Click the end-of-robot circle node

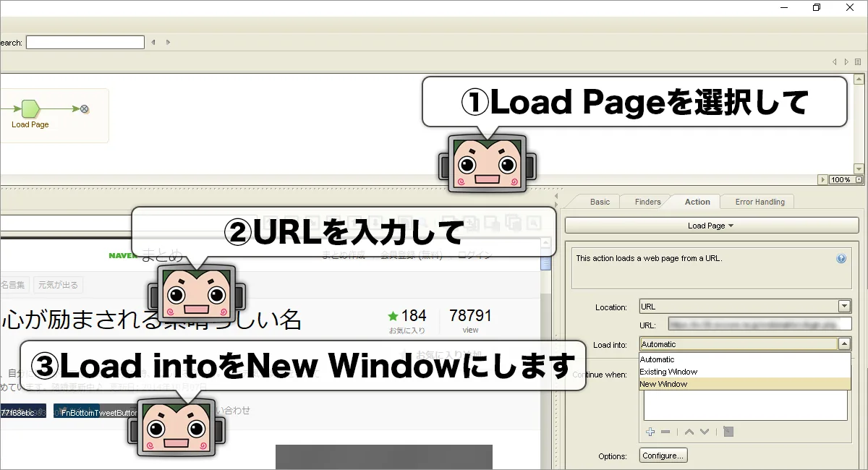[84, 109]
